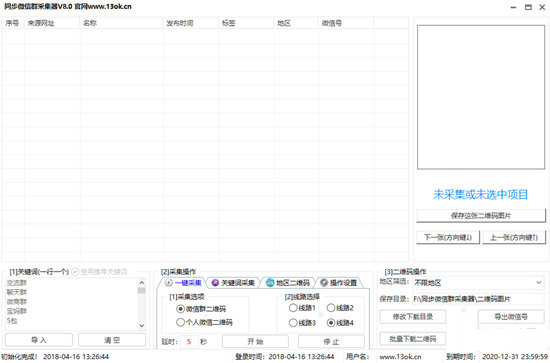Click the 停止 button
Viewport: 550px width, 363px height.
(x=331, y=342)
